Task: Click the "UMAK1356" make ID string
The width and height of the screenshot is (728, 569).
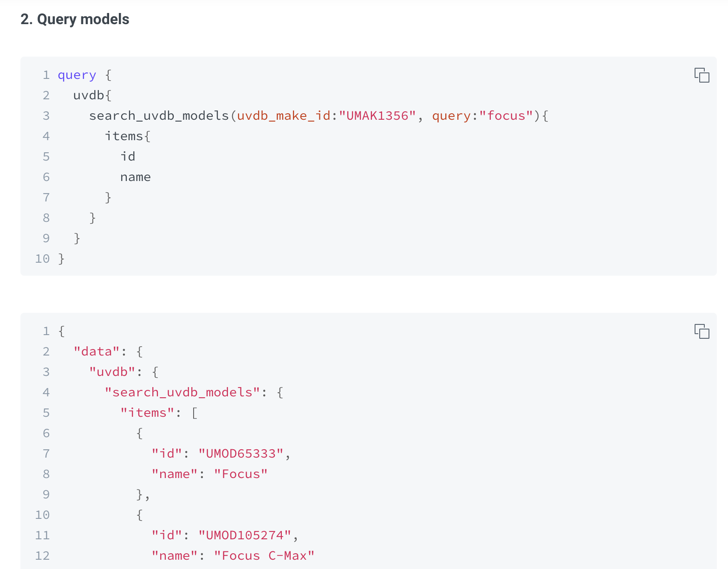Action: pos(377,116)
